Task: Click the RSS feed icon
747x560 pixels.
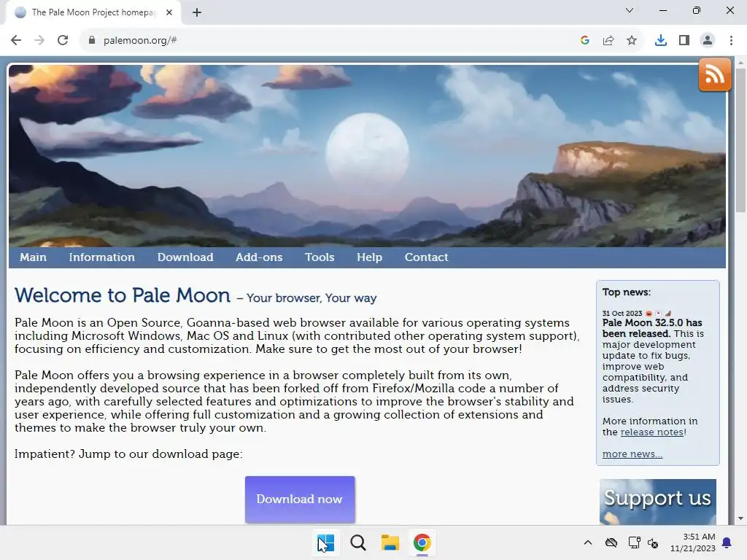Action: coord(715,75)
